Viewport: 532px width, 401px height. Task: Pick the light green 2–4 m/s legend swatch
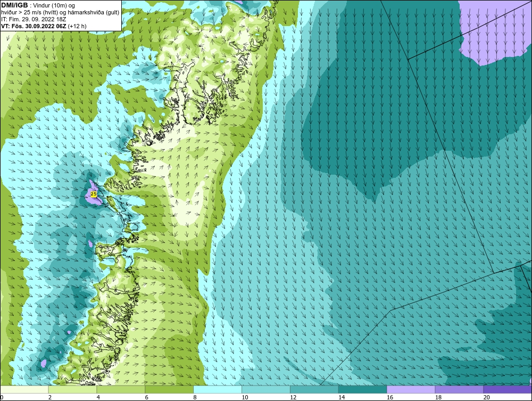72,389
